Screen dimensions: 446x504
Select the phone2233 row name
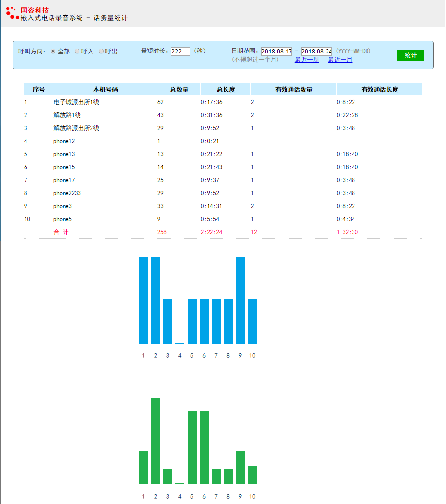point(67,193)
